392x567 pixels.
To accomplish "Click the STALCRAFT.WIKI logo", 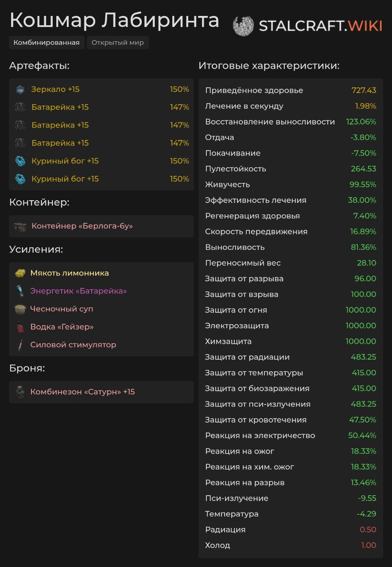I will (x=307, y=26).
